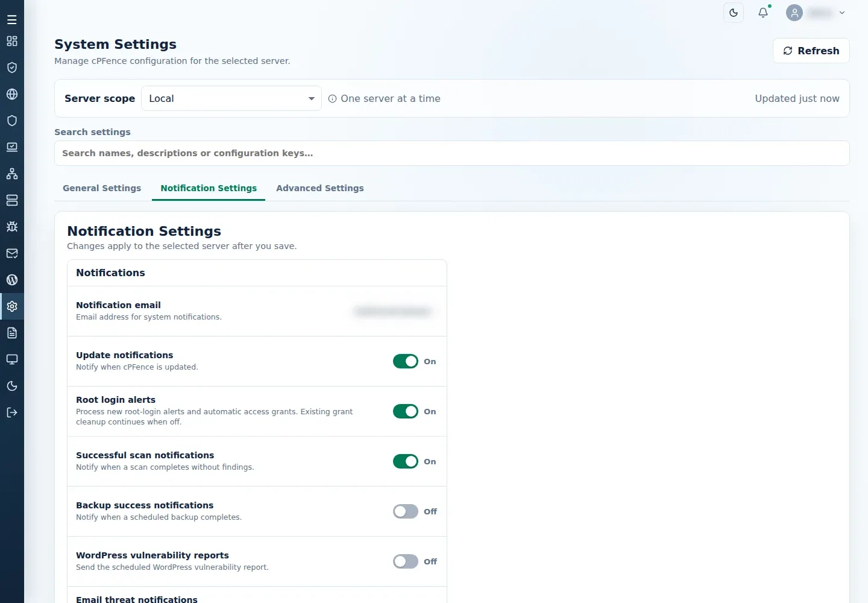This screenshot has height=603, width=868.
Task: Open the server stack sidebar icon
Action: click(x=12, y=200)
